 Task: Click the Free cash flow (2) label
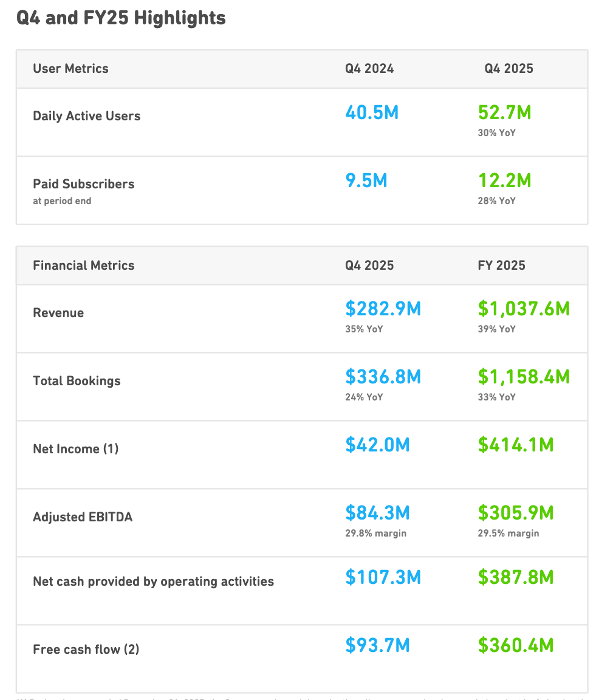click(86, 650)
